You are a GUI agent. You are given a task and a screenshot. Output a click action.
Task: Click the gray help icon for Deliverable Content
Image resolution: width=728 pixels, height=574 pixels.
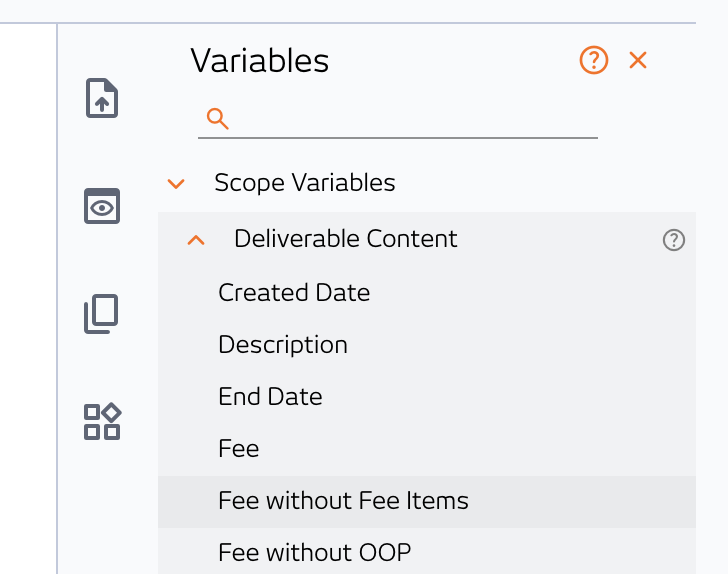[674, 240]
